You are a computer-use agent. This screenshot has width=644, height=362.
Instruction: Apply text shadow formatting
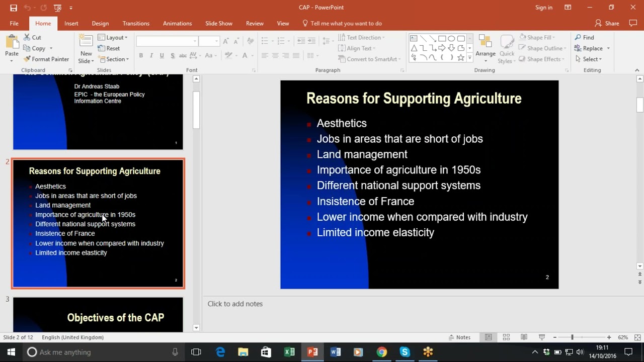click(x=173, y=55)
